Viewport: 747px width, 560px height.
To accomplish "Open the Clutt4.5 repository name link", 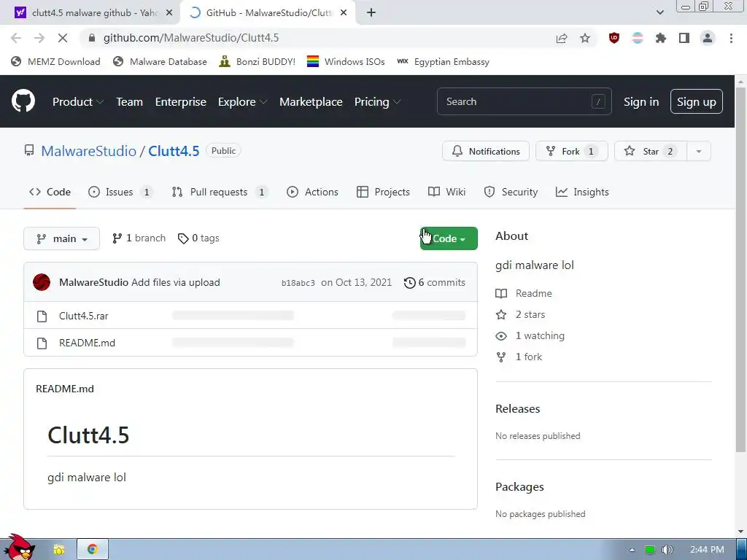I will coord(174,151).
